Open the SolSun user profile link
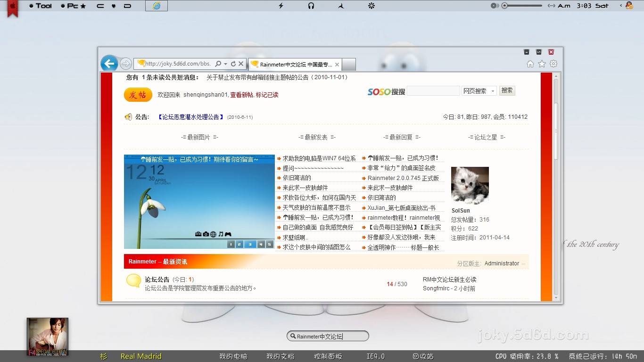Screen dimensions: 644x362 pyautogui.click(x=461, y=211)
